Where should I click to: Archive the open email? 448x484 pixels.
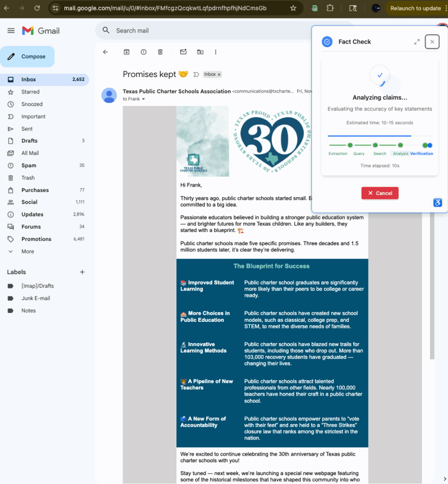coord(126,52)
